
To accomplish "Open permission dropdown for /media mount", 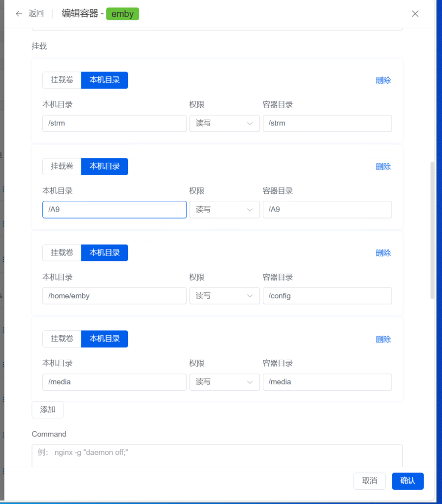I will [224, 382].
